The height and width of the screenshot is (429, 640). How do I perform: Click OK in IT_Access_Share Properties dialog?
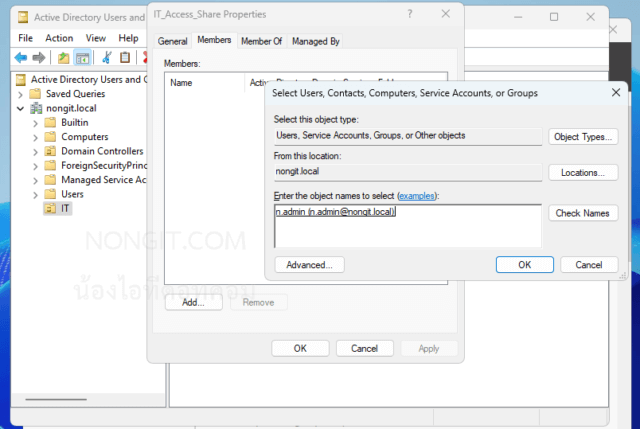coord(300,348)
